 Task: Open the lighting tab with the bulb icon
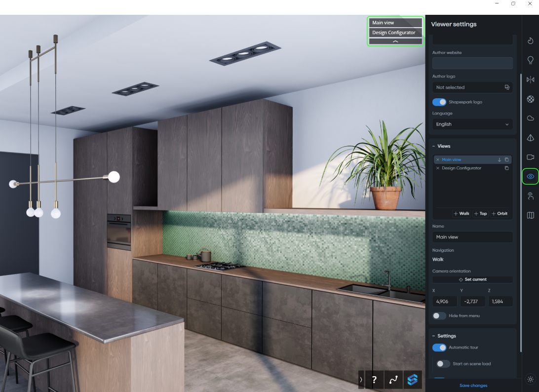click(x=531, y=60)
